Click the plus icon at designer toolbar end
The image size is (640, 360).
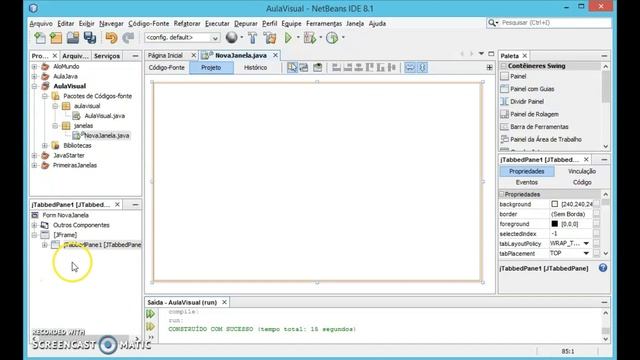pos(489,67)
